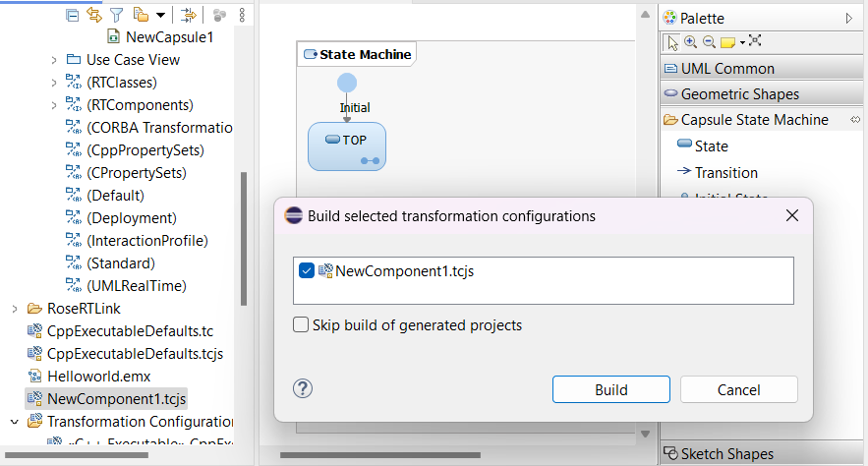This screenshot has width=868, height=466.
Task: Click the Cancel button
Action: (x=738, y=389)
